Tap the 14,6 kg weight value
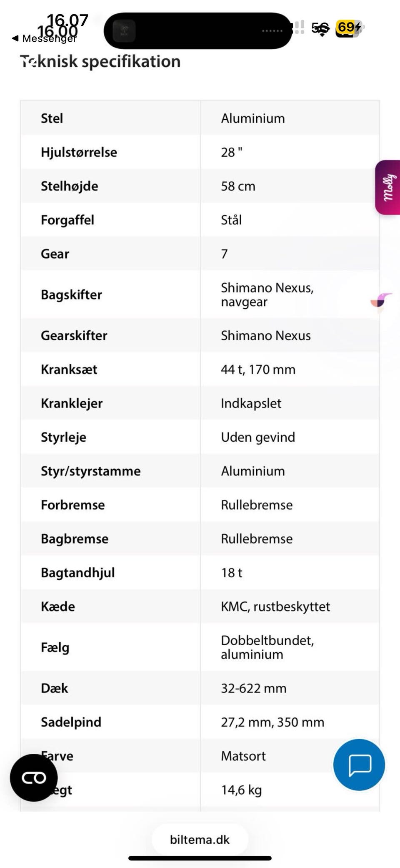 [x=241, y=790]
